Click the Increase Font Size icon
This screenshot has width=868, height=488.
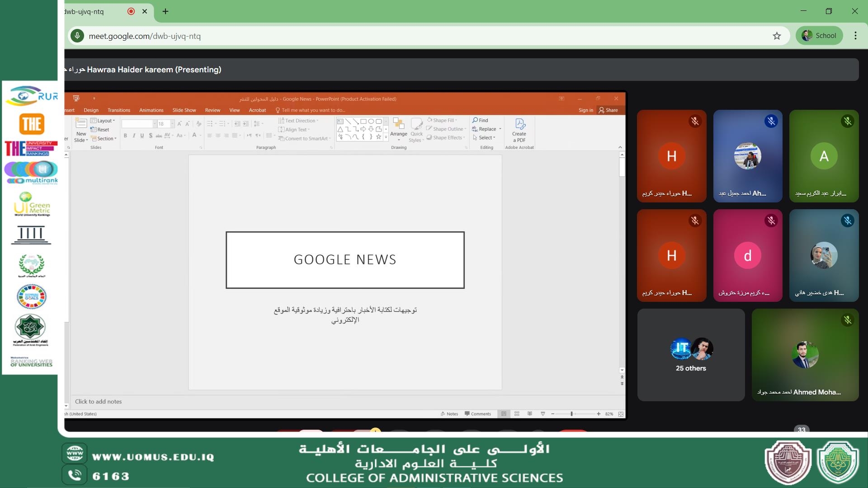click(179, 124)
